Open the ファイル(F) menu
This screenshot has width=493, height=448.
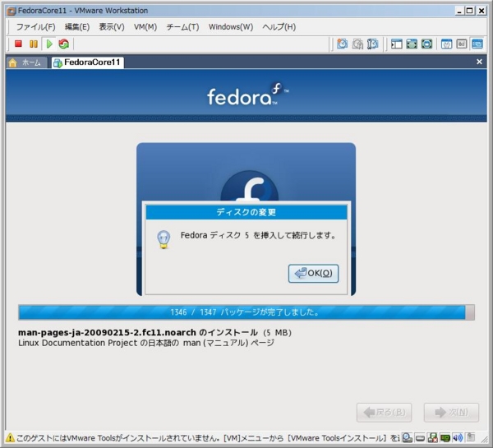pos(35,27)
